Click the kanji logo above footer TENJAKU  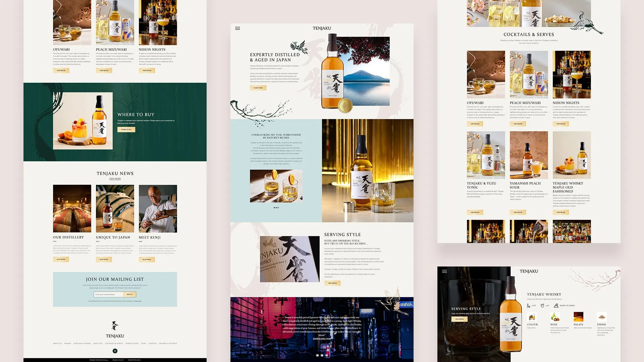[x=115, y=325]
